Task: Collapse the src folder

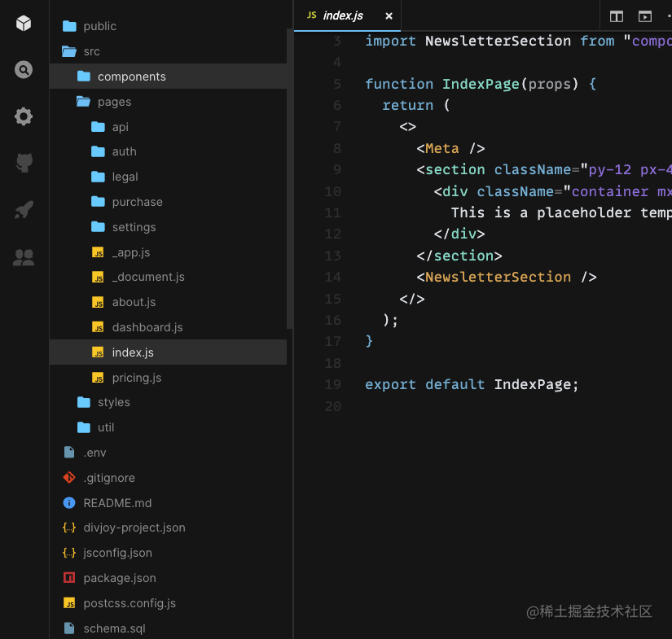Action: (x=168, y=51)
